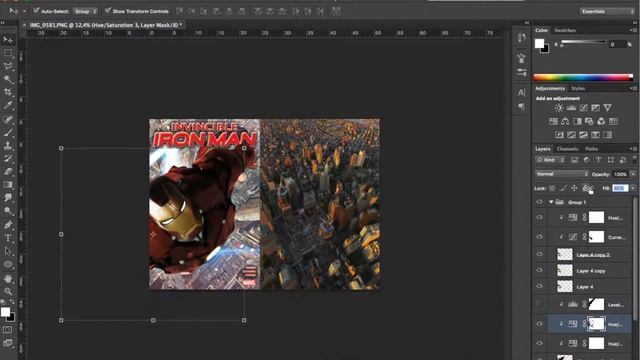The image size is (640, 360).
Task: Select the Lasso tool
Action: 8,66
